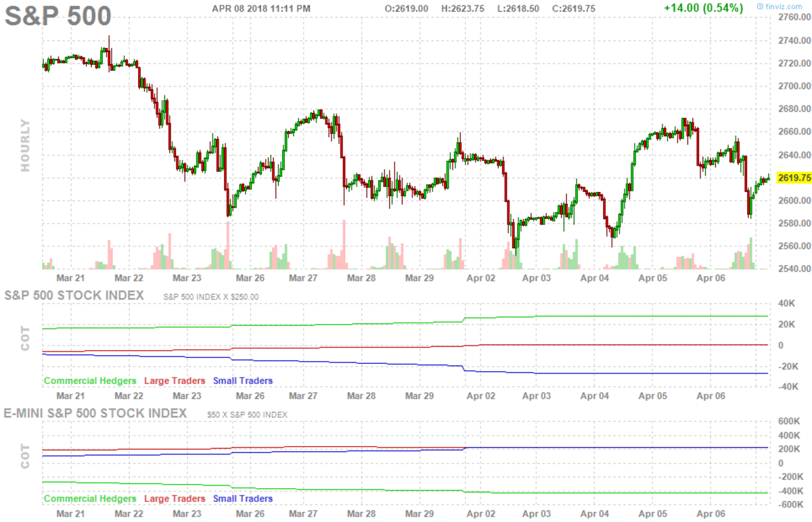The width and height of the screenshot is (812, 522).
Task: Click the "2660.00" price axis label
Action: coord(796,132)
